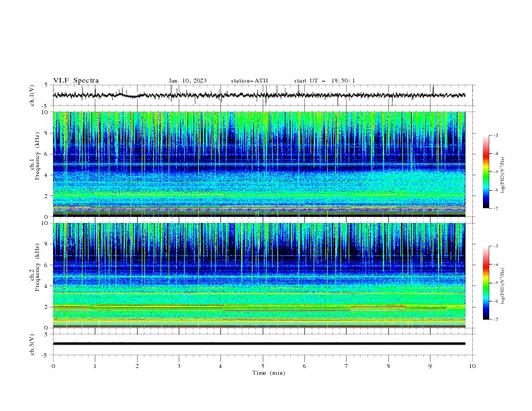Click the "5" tick on ch.1(V) axis
This screenshot has width=532, height=411.
click(x=46, y=85)
